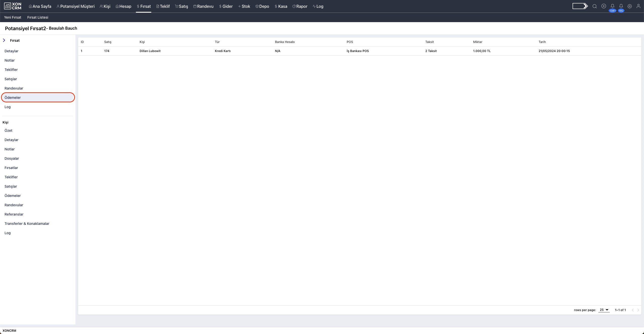Click XONCRM footer text
Viewport: 644px width, 334px height.
pyautogui.click(x=9, y=330)
